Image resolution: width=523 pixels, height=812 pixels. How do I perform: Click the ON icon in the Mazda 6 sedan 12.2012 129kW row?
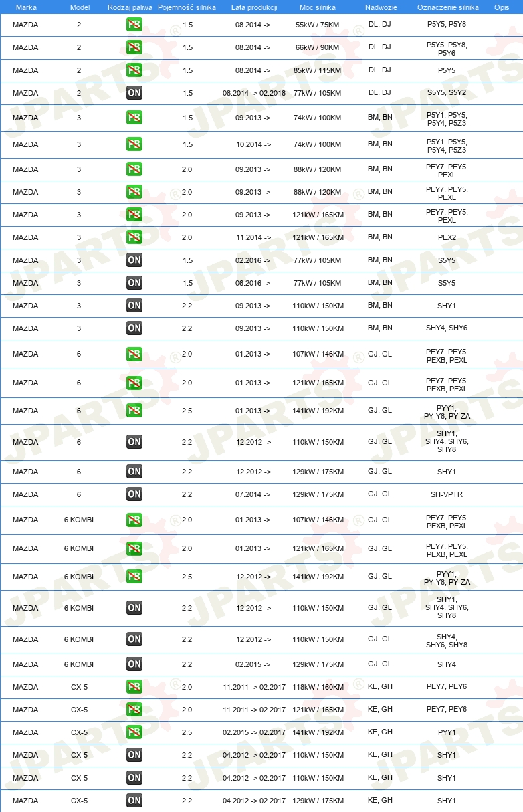pos(134,472)
